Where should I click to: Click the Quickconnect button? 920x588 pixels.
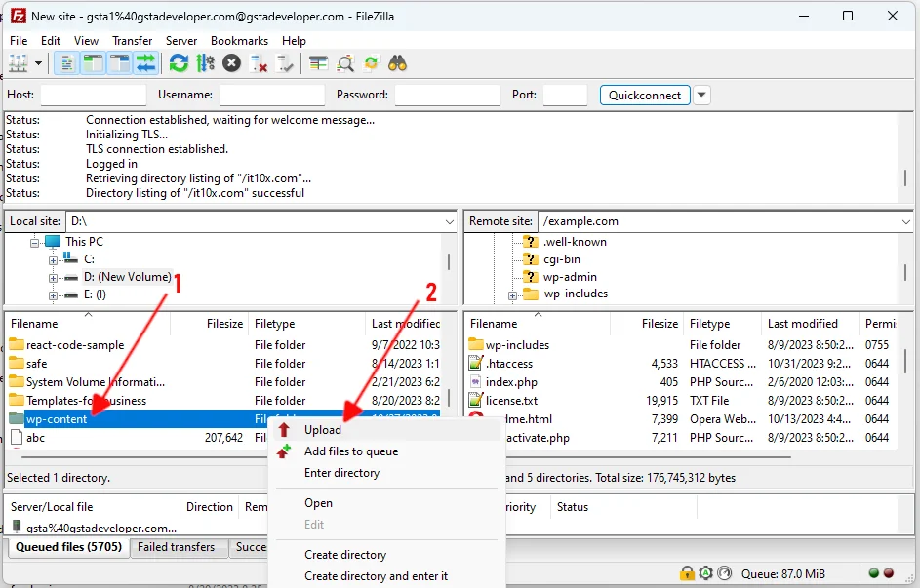click(x=644, y=95)
